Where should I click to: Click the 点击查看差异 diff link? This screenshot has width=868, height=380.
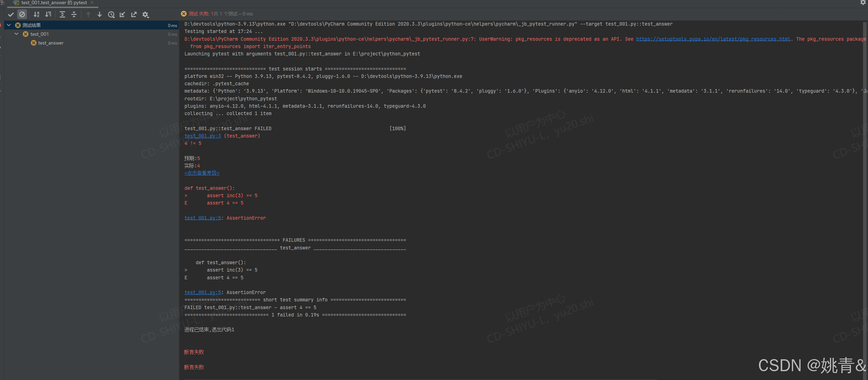tap(202, 173)
